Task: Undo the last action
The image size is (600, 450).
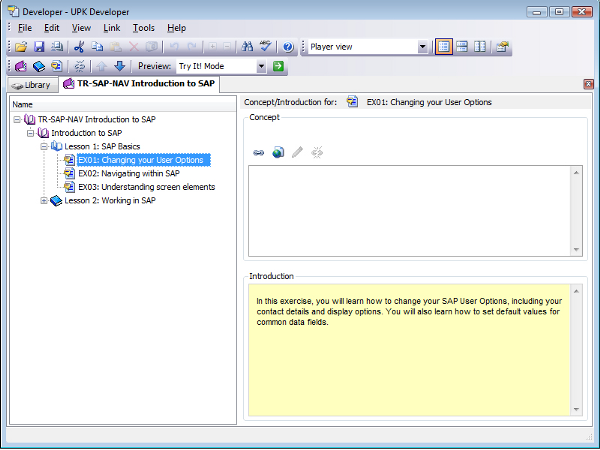Action: (174, 47)
